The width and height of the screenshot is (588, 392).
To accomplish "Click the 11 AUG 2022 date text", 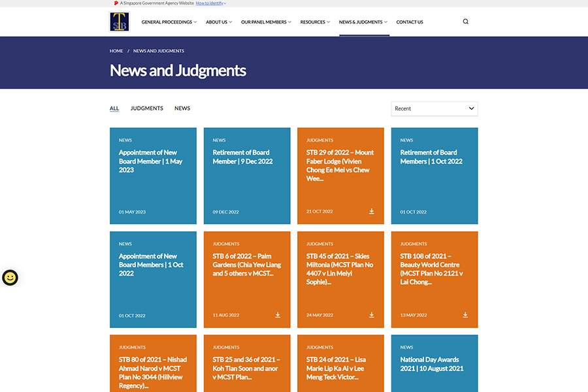I will tap(226, 315).
